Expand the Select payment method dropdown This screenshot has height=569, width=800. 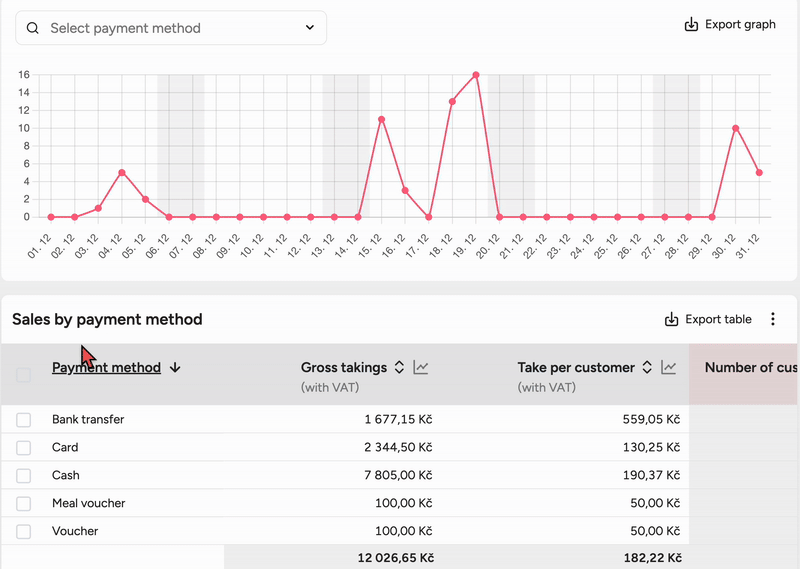coord(310,29)
